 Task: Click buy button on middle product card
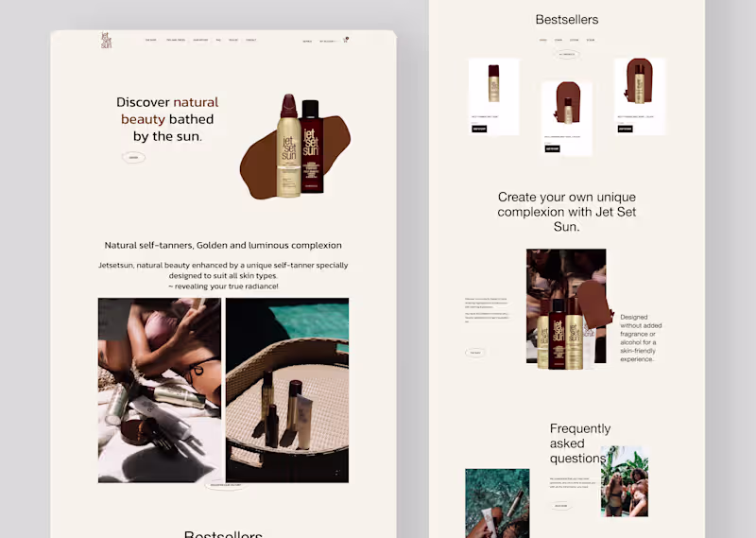pos(553,148)
